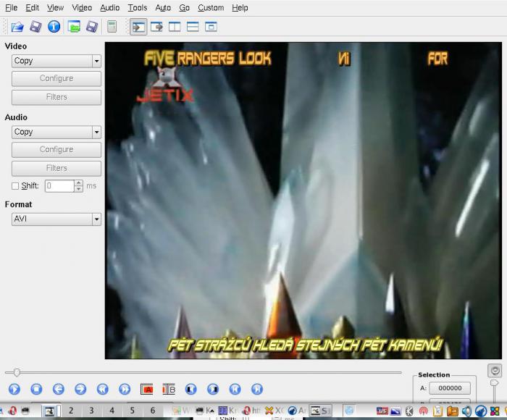The width and height of the screenshot is (507, 420).
Task: Search next black frame button
Action: click(213, 389)
